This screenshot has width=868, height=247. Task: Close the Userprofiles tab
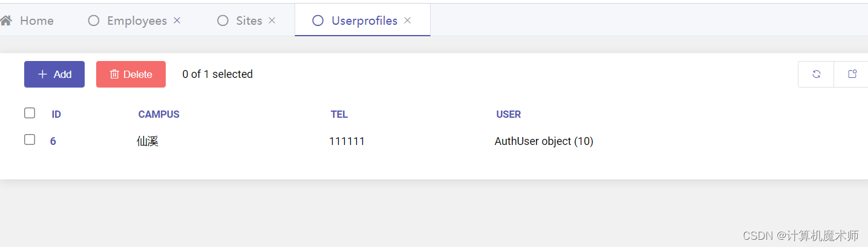coord(408,21)
